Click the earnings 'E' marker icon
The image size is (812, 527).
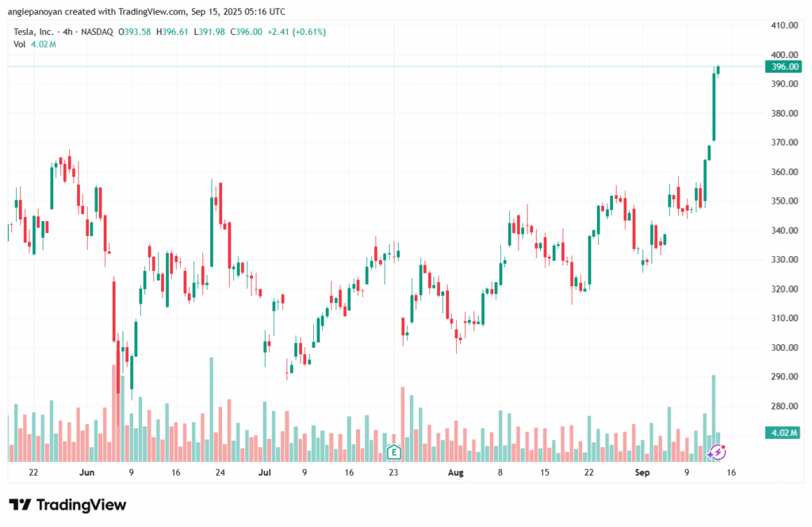click(393, 453)
